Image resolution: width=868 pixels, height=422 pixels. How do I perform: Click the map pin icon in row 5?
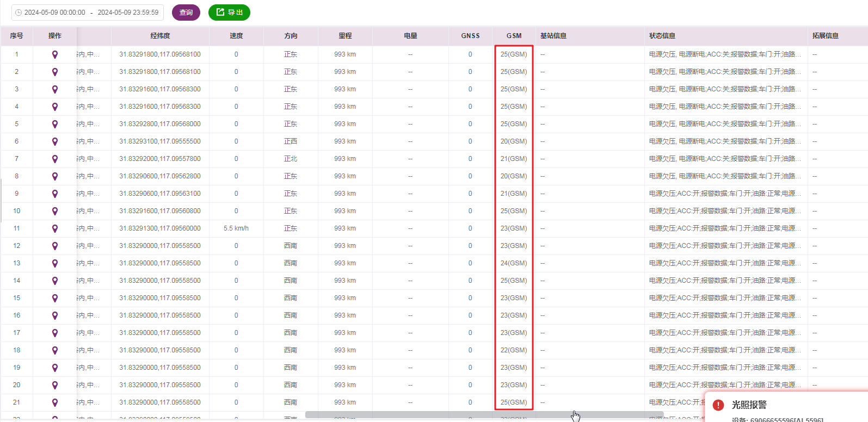[x=55, y=124]
